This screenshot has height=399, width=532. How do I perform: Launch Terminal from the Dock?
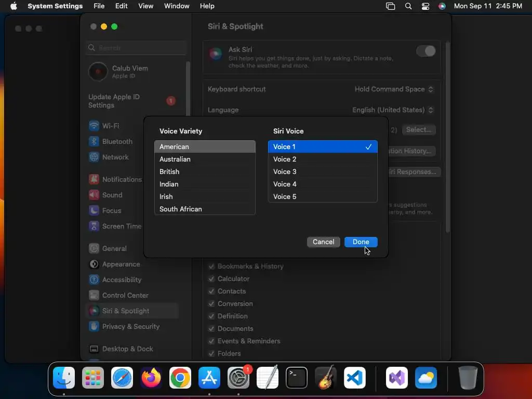(x=297, y=378)
